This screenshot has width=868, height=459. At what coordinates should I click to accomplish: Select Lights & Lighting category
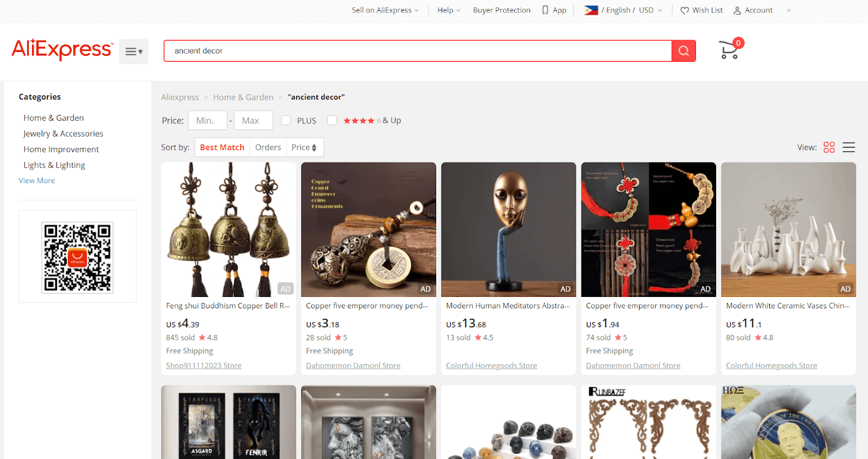(x=54, y=165)
